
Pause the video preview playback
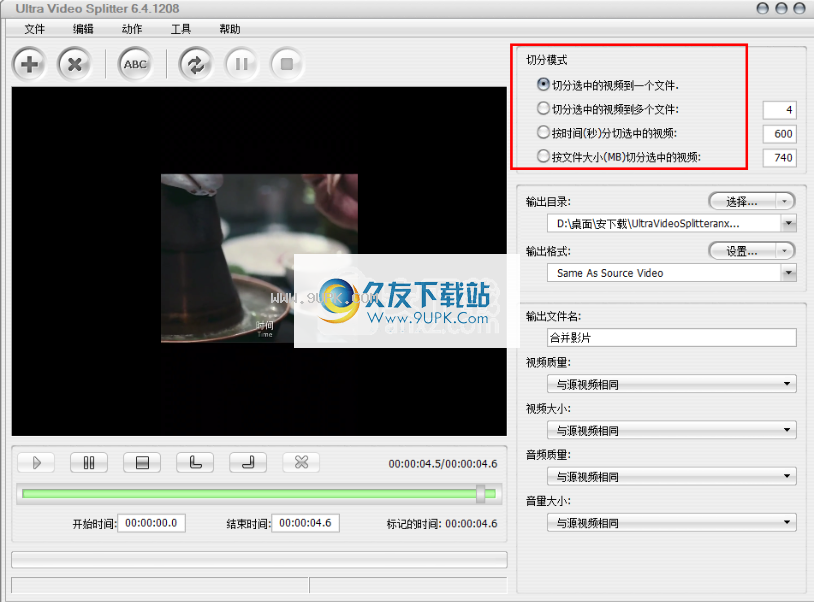pos(89,462)
